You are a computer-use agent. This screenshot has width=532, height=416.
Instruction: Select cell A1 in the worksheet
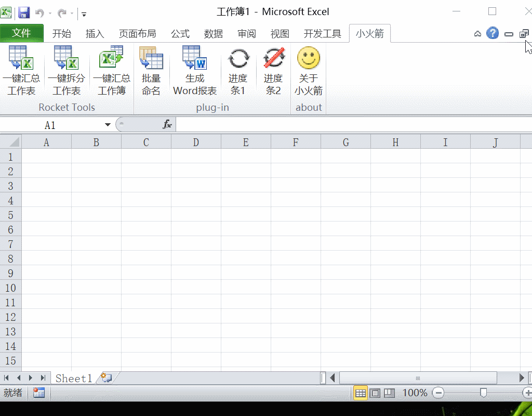(x=46, y=156)
